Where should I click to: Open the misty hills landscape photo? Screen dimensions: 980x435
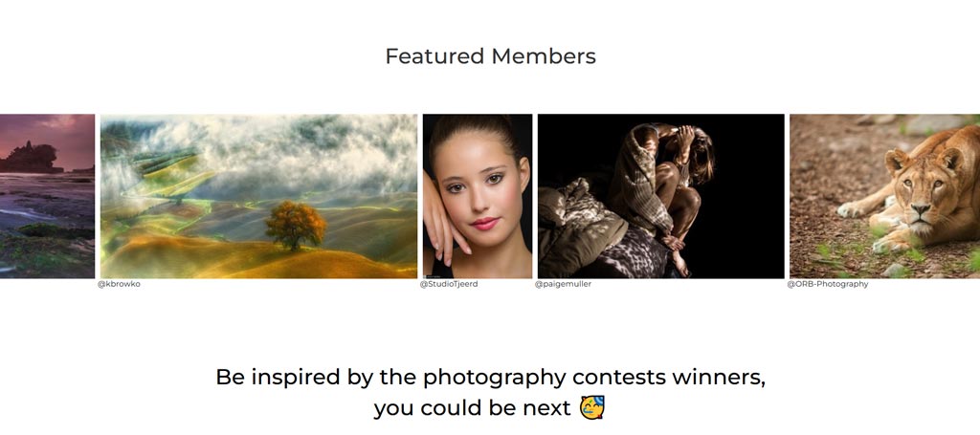pyautogui.click(x=258, y=196)
